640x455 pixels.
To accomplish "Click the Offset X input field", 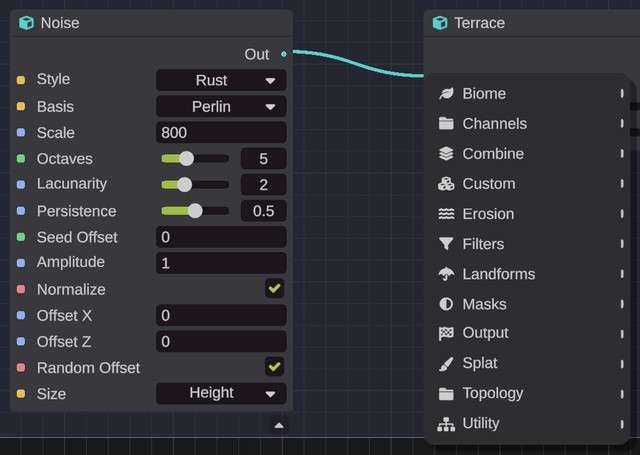I will [221, 315].
